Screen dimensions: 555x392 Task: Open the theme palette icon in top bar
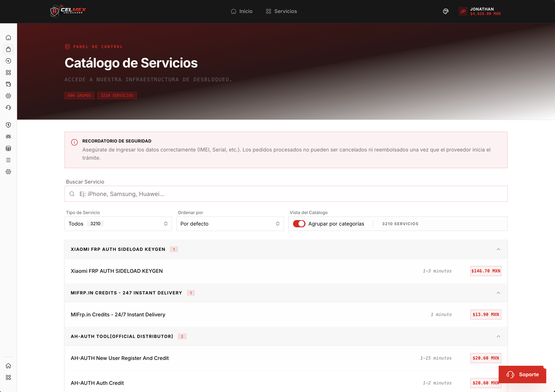coord(446,11)
